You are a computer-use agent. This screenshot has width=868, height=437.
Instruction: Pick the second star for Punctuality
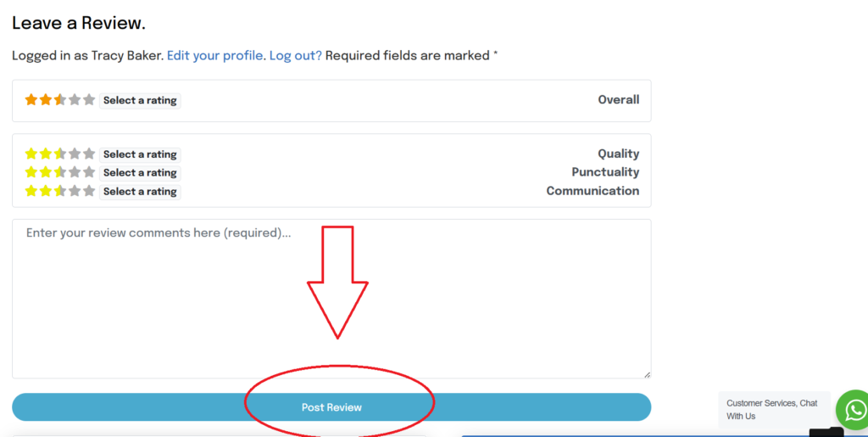pos(46,173)
